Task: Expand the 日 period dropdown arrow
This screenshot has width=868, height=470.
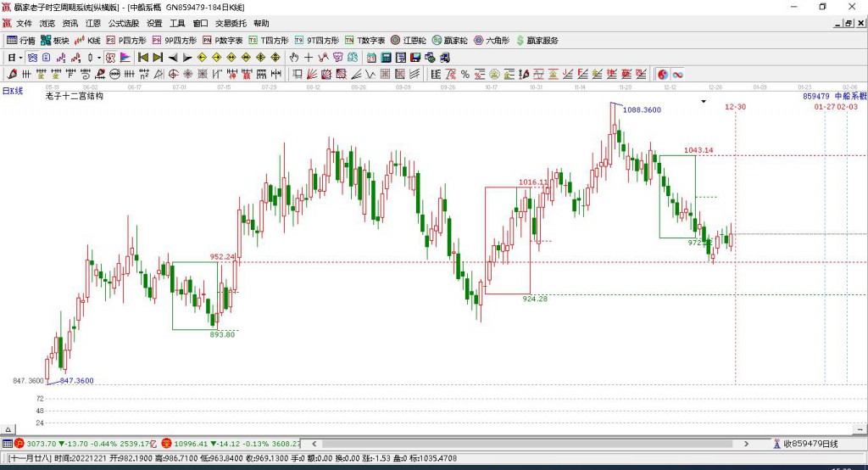Action: (x=20, y=58)
